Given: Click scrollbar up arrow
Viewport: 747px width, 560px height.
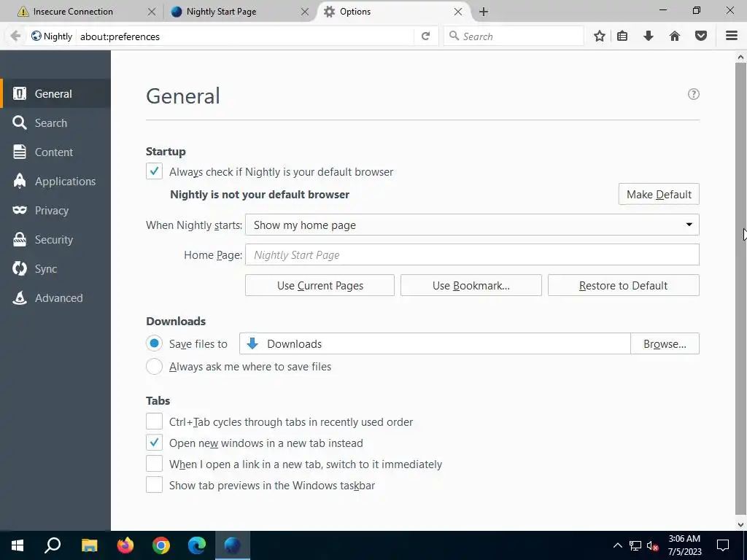Looking at the screenshot, I should [x=740, y=57].
